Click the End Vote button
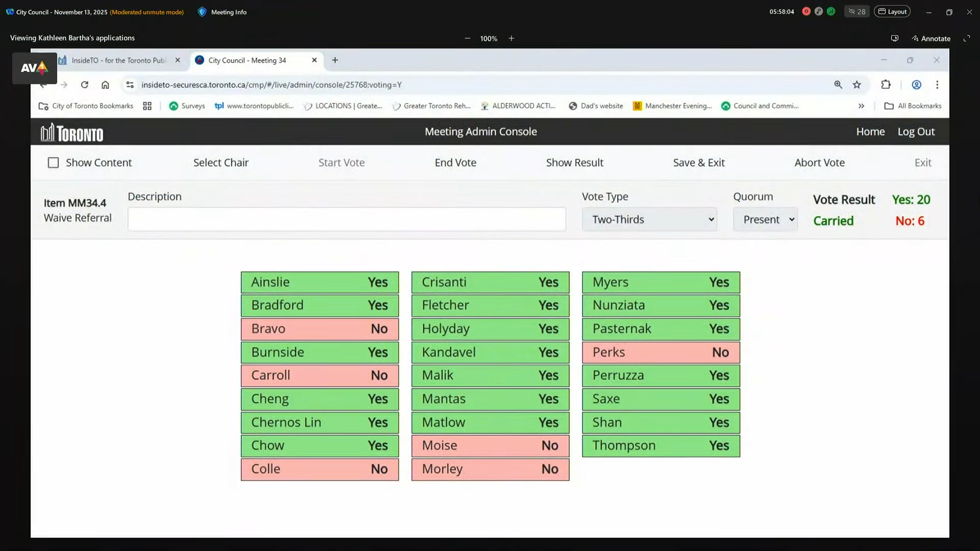 pos(455,162)
